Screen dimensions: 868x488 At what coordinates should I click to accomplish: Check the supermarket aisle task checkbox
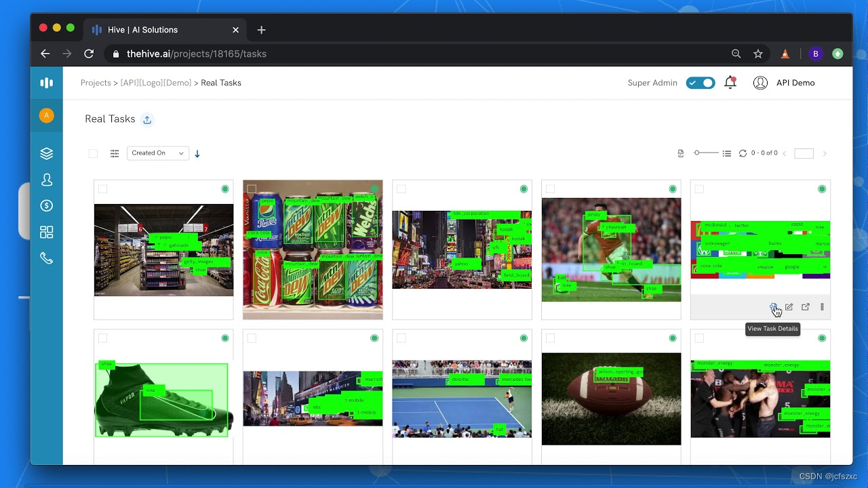tap(103, 189)
